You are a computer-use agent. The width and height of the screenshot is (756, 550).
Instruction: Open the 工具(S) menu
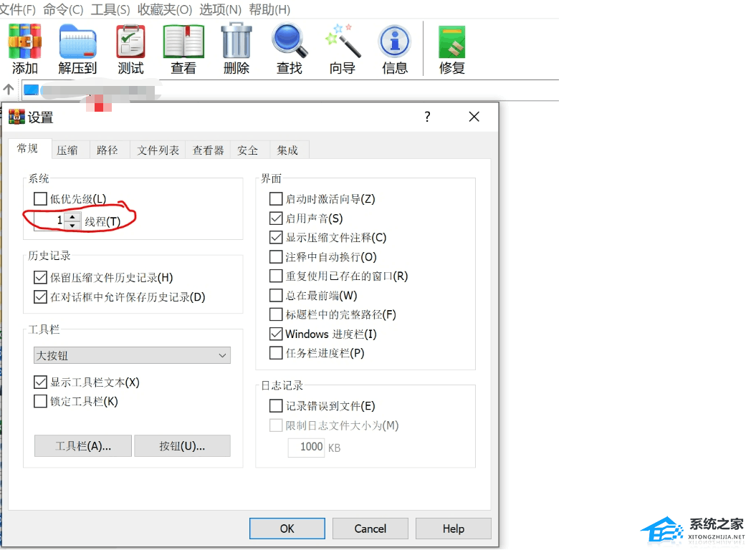[x=110, y=9]
